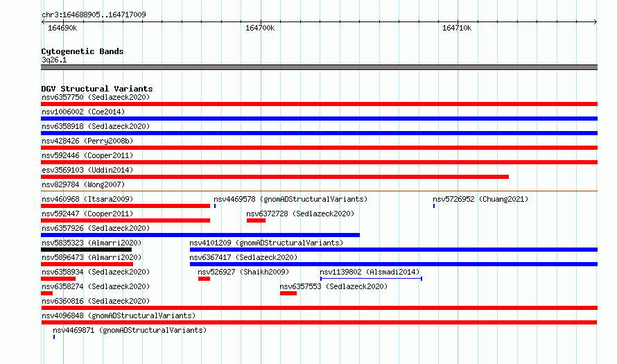Click the blue bar under nsv6357926
Screen dimensions: 617x364
coord(200,235)
